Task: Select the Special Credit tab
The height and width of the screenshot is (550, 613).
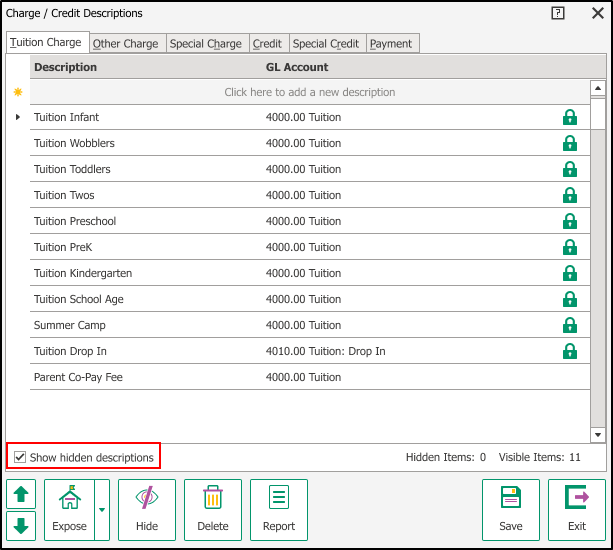Action: (326, 43)
